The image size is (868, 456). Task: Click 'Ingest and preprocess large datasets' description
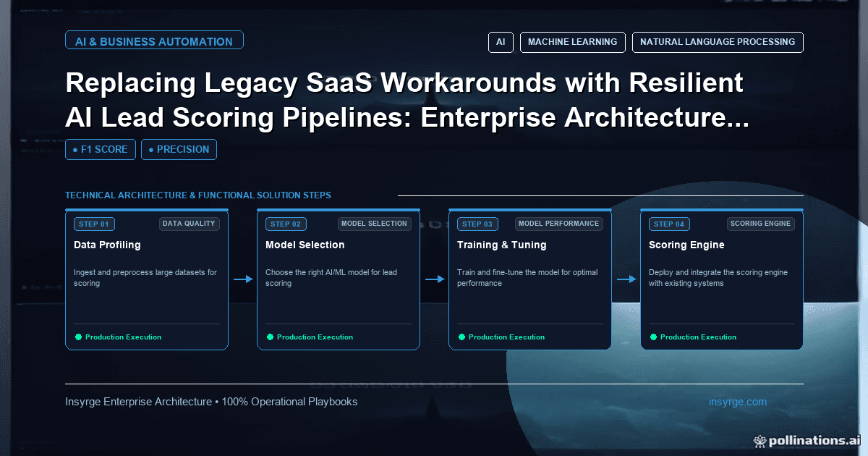145,278
